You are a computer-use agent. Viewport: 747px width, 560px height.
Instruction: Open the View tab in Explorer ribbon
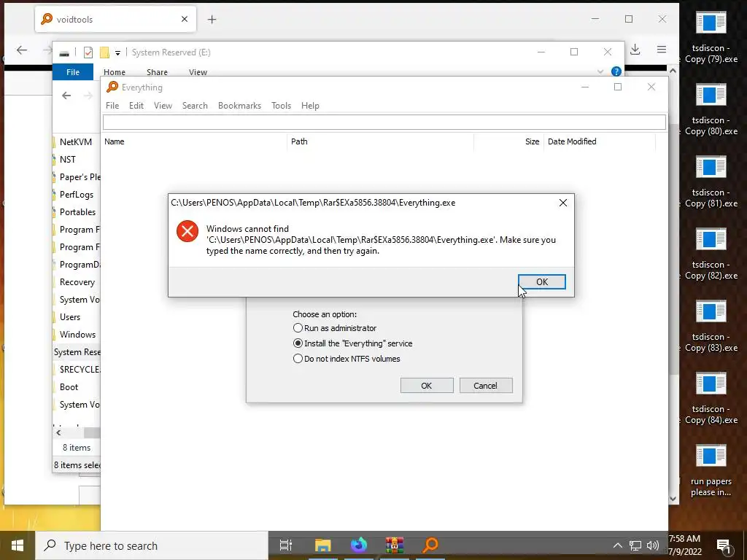[198, 72]
